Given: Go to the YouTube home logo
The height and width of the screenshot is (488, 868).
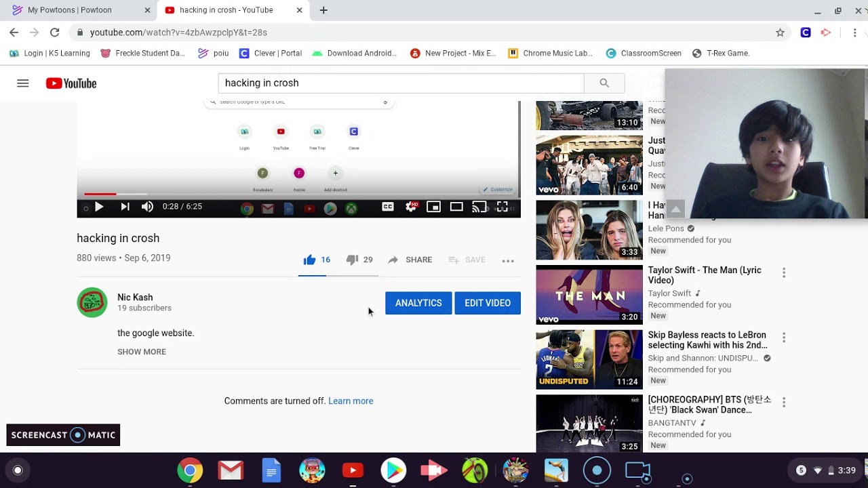Looking at the screenshot, I should (71, 83).
